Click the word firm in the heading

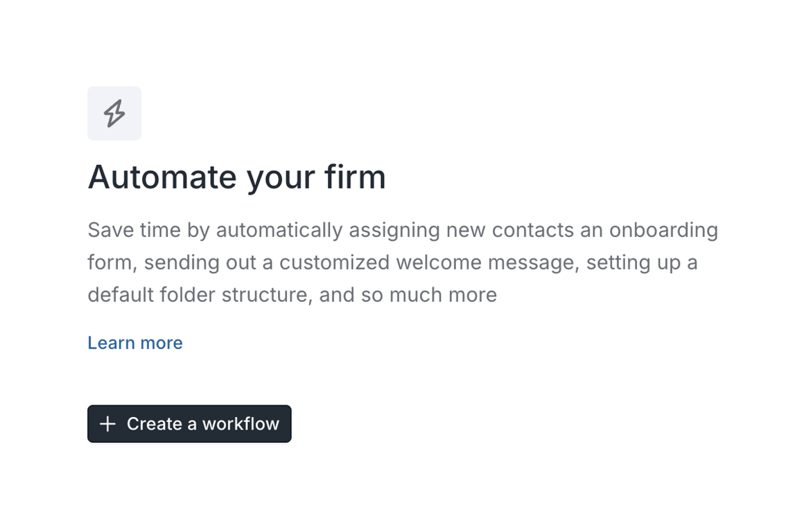coord(355,177)
